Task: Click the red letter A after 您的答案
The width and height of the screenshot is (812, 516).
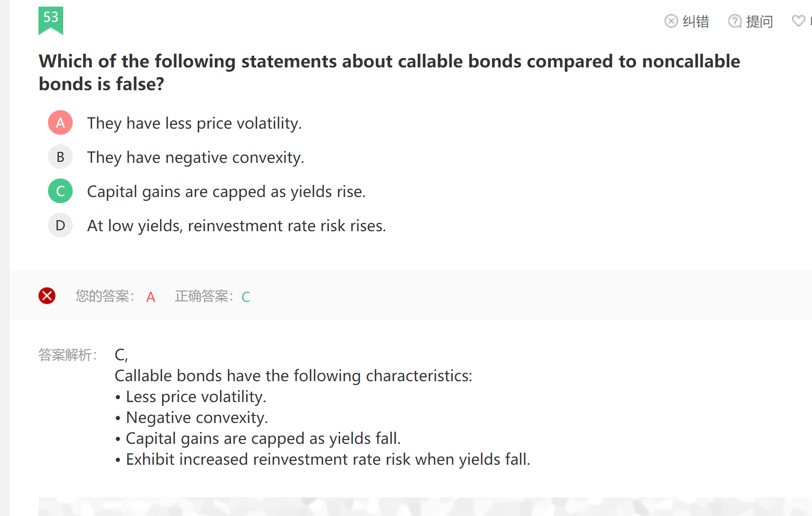Action: 151,297
